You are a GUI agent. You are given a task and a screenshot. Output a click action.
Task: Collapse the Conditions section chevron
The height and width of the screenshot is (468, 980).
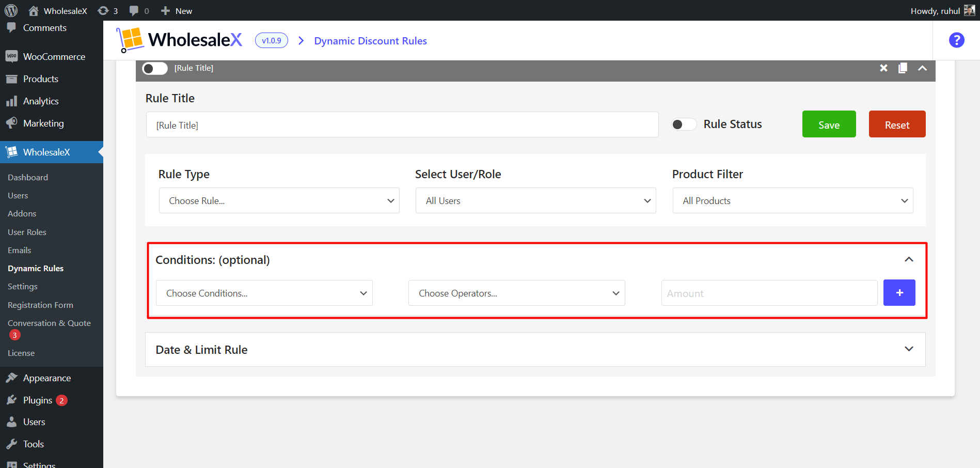(x=909, y=259)
